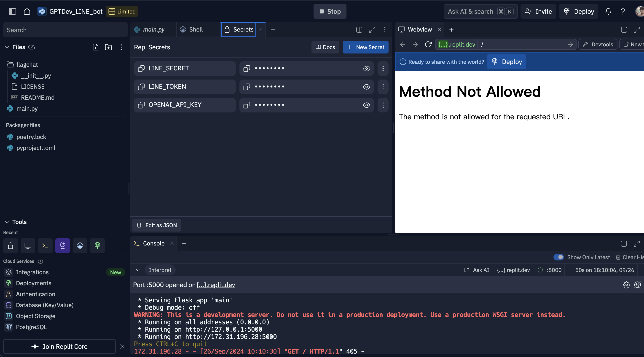The image size is (644, 357).
Task: Click Edit as JSON
Action: 156,225
